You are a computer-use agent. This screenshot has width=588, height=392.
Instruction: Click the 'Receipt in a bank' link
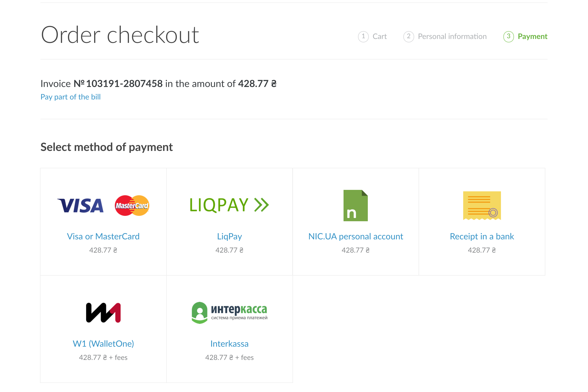(x=482, y=236)
